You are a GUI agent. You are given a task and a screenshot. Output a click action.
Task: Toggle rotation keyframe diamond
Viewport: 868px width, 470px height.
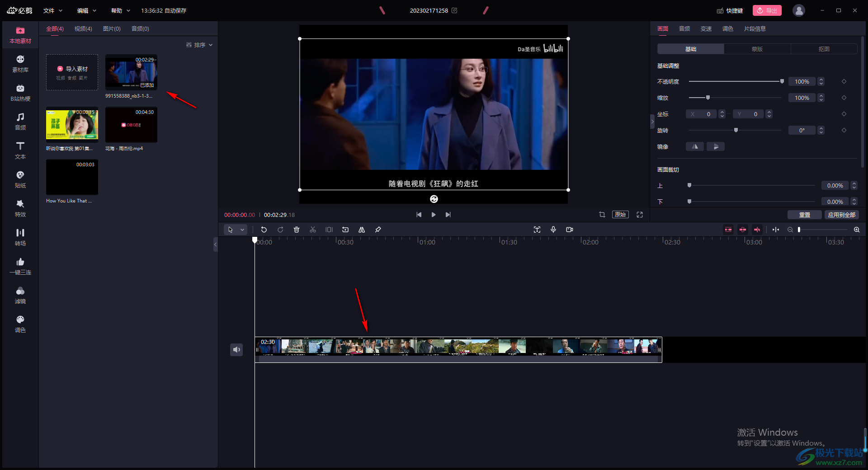pos(844,130)
